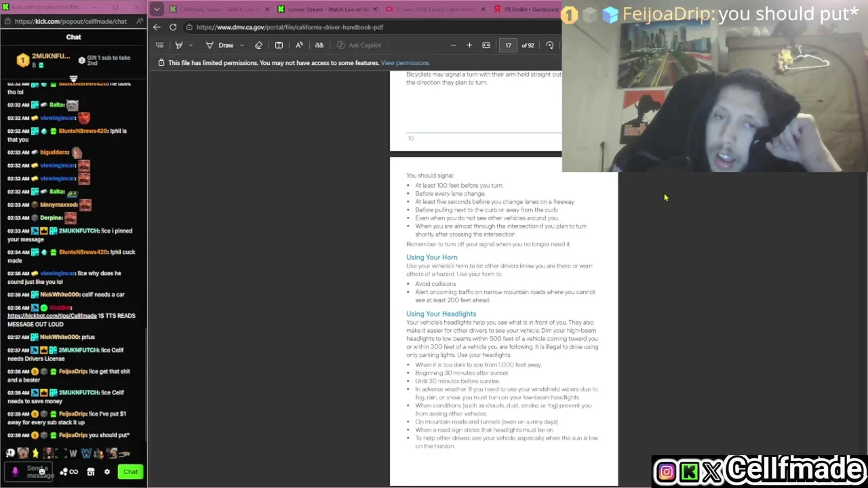Switch to the Scary TRUE Lonely Cabin tab
868x488 pixels.
pyautogui.click(x=434, y=9)
